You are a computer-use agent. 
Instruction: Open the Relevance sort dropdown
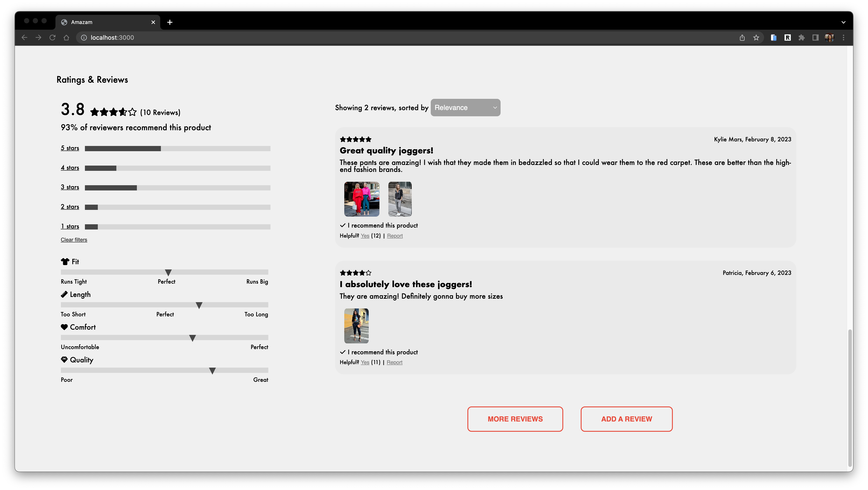[x=465, y=107]
